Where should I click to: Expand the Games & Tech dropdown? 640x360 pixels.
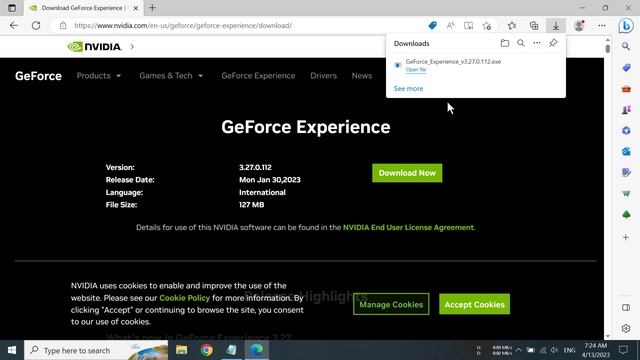[x=171, y=76]
